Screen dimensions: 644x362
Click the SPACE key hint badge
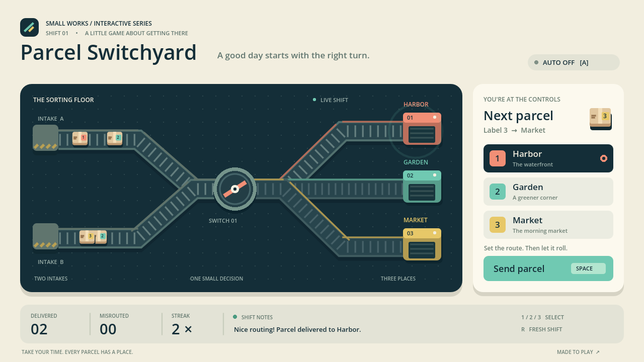pos(588,268)
